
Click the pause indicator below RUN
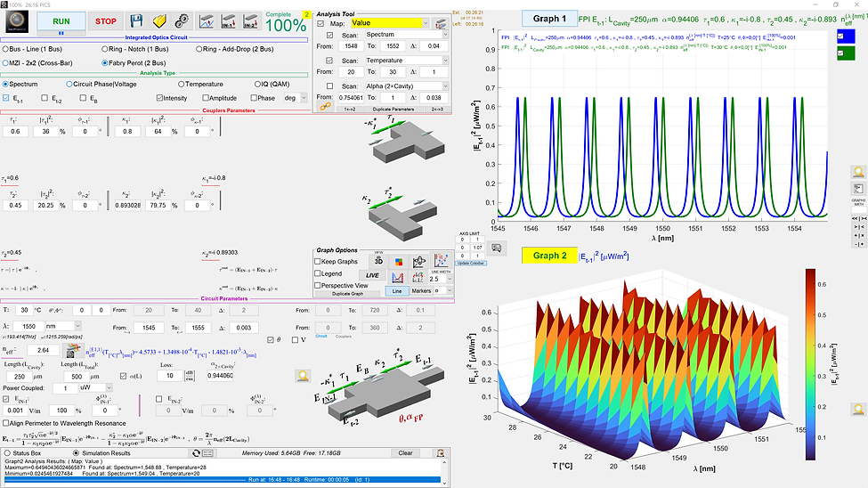61,33
